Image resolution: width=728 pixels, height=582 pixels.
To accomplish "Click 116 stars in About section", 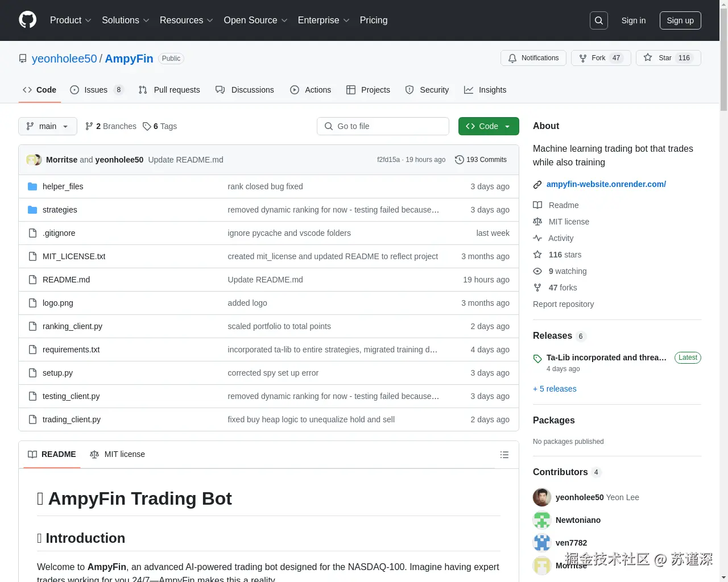I will [x=565, y=255].
